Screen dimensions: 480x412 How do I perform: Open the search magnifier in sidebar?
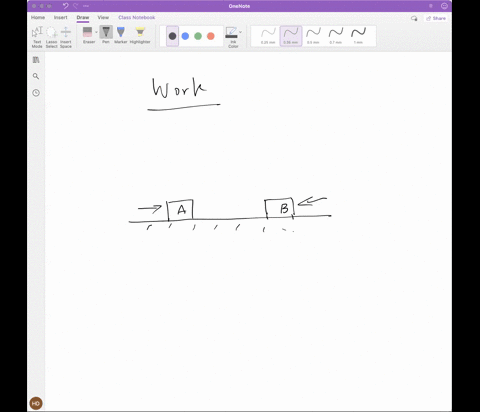36,76
